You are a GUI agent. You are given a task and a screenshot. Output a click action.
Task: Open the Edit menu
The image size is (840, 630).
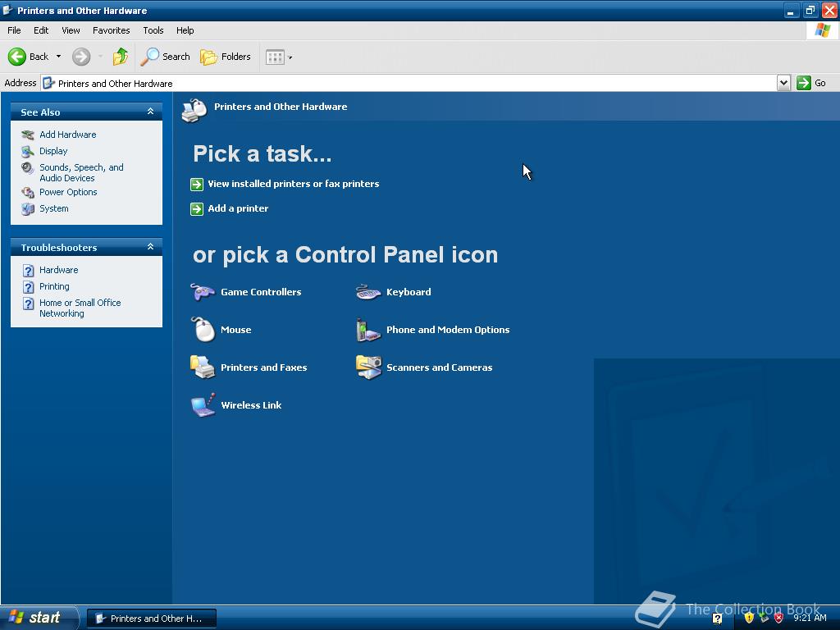pyautogui.click(x=41, y=30)
